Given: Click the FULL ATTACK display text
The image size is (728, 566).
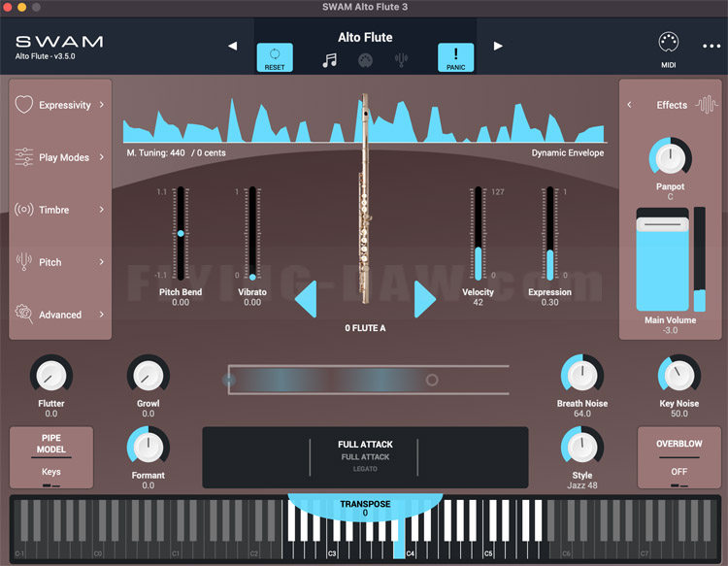Looking at the screenshot, I should click(365, 445).
